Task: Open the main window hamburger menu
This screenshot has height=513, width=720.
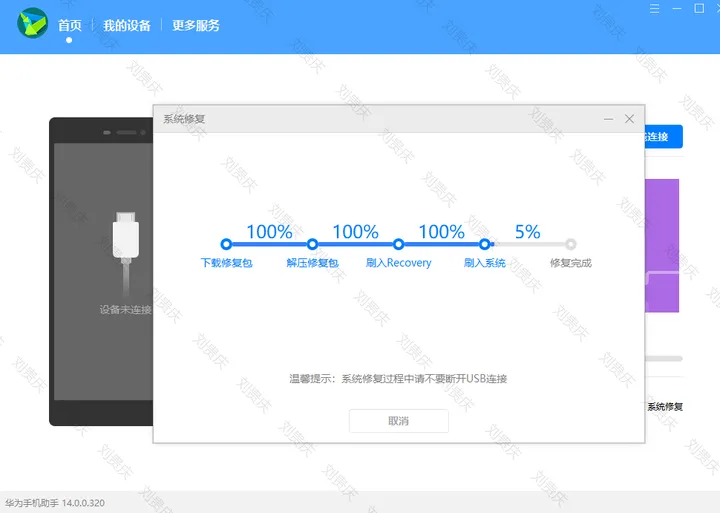Action: click(x=654, y=9)
